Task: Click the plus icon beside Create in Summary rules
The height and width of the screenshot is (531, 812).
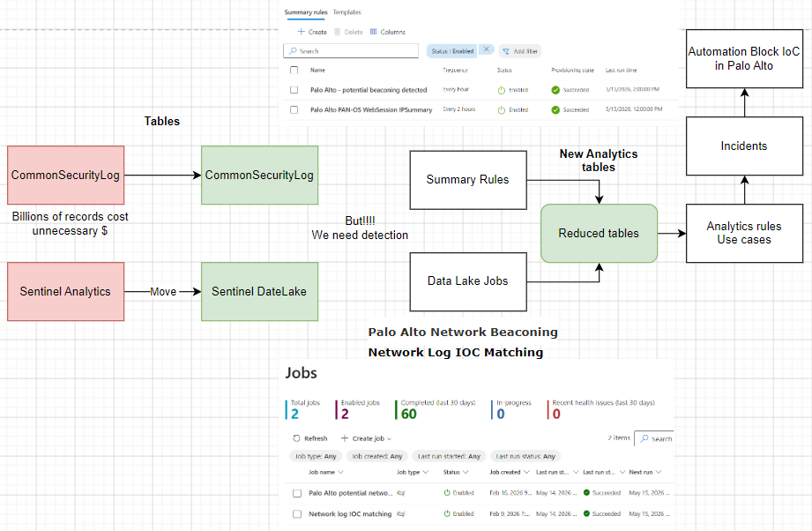Action: pyautogui.click(x=301, y=32)
